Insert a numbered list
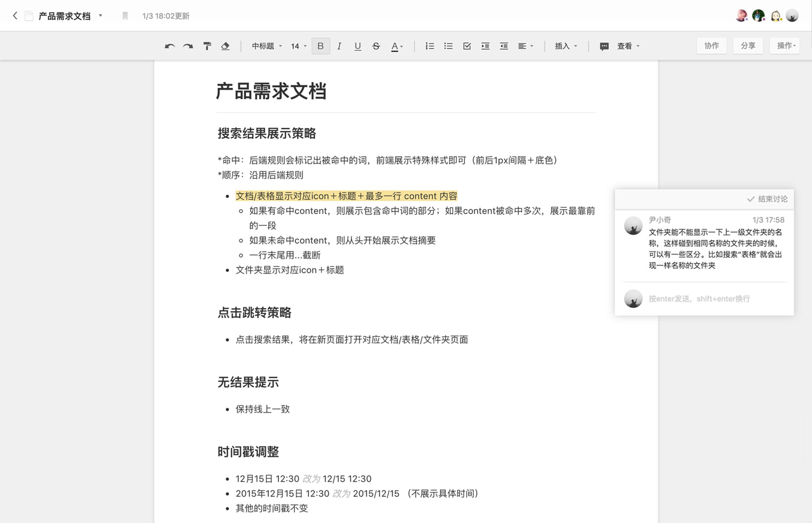 tap(430, 46)
